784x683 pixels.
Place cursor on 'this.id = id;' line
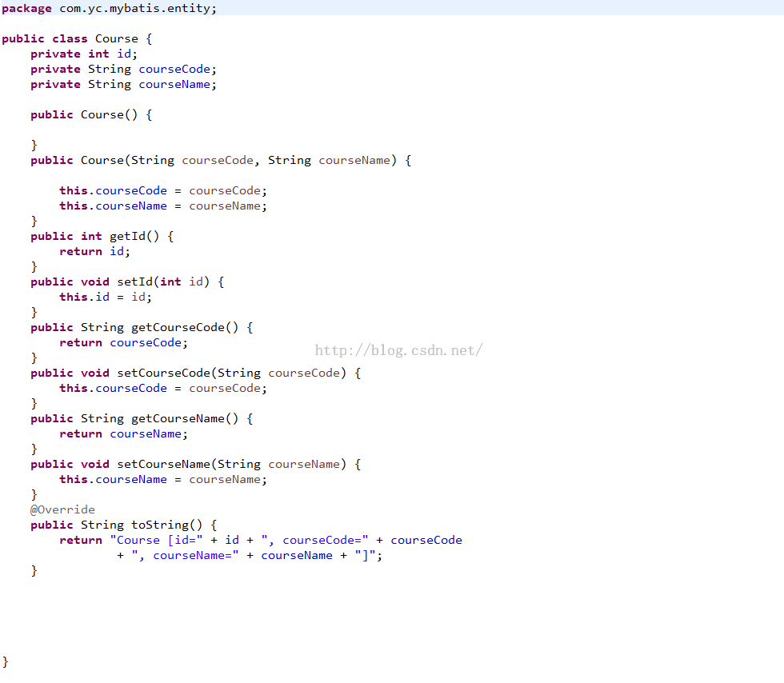pos(106,297)
